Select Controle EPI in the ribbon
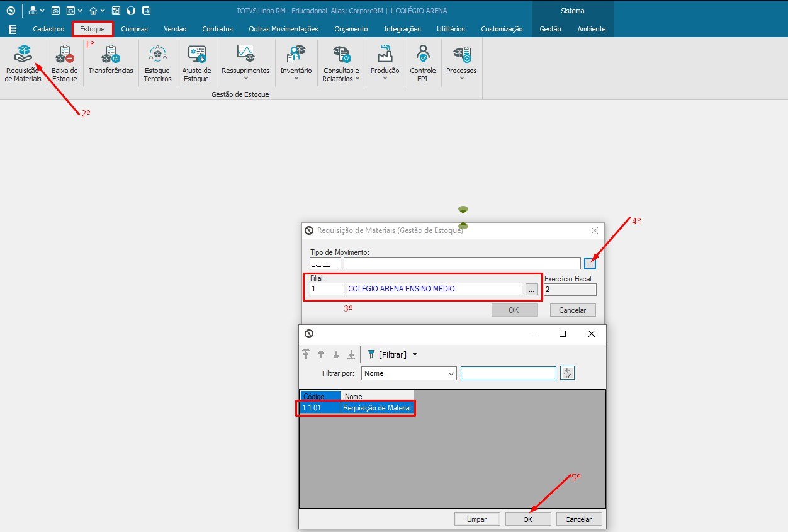The height and width of the screenshot is (532, 788). tap(422, 60)
